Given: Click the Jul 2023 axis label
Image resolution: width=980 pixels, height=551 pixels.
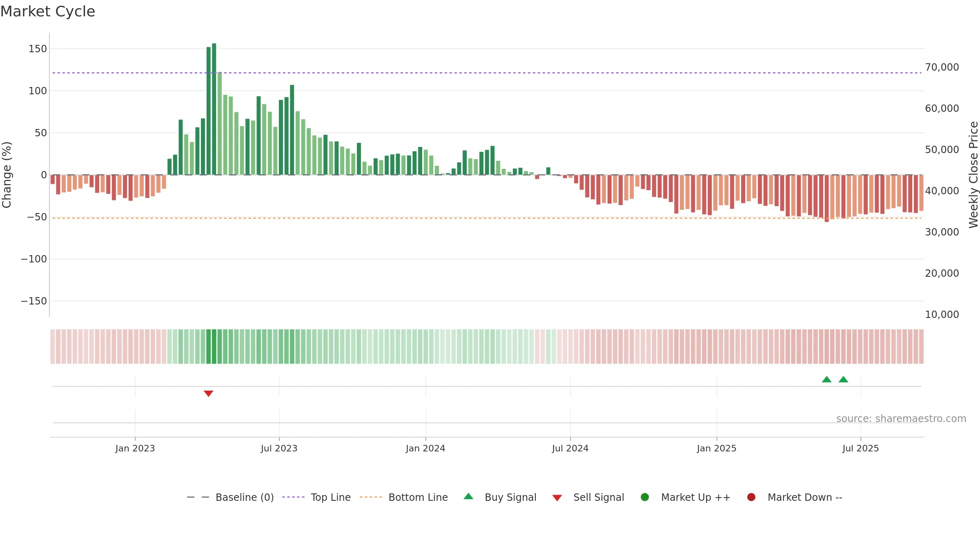Looking at the screenshot, I should point(279,448).
